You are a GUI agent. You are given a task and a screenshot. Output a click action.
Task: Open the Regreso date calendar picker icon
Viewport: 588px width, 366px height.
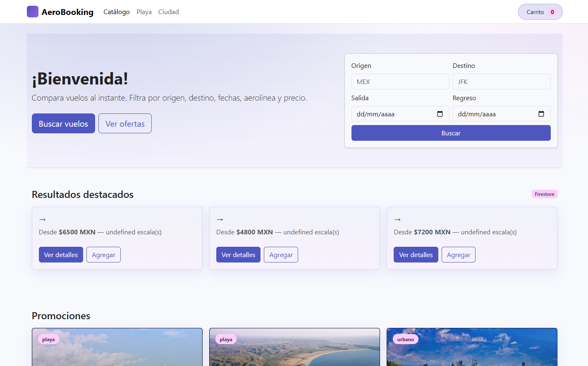pos(541,114)
